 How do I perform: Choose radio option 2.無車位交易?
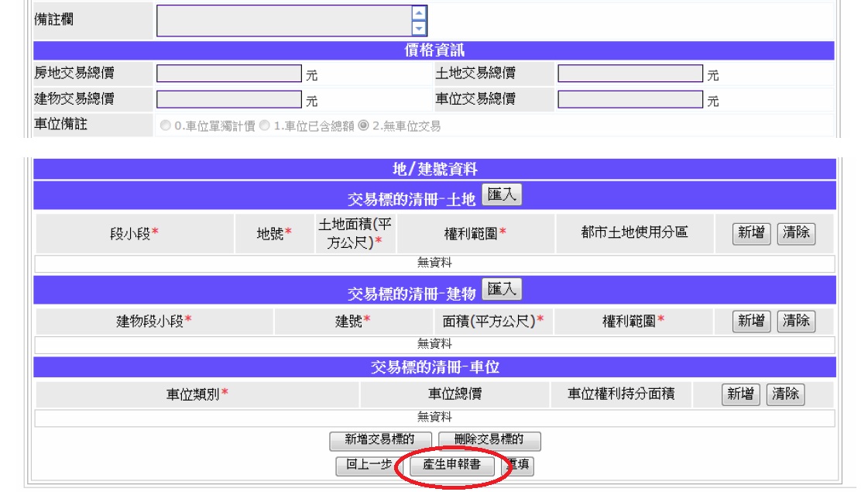tap(362, 126)
